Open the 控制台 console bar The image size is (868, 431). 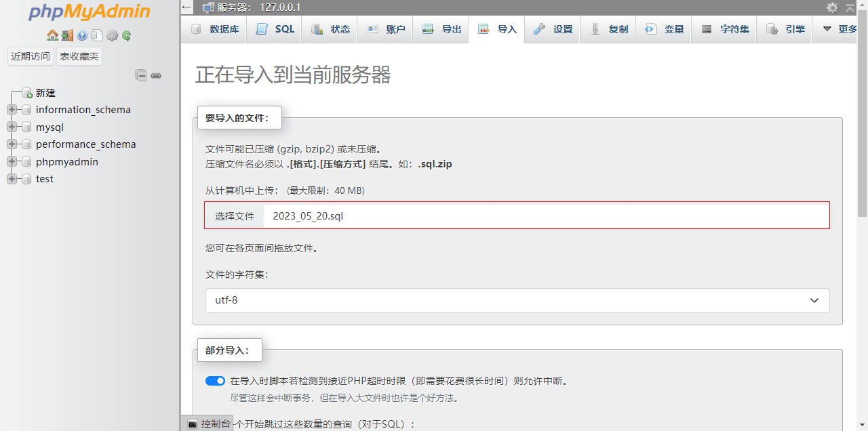click(x=208, y=424)
